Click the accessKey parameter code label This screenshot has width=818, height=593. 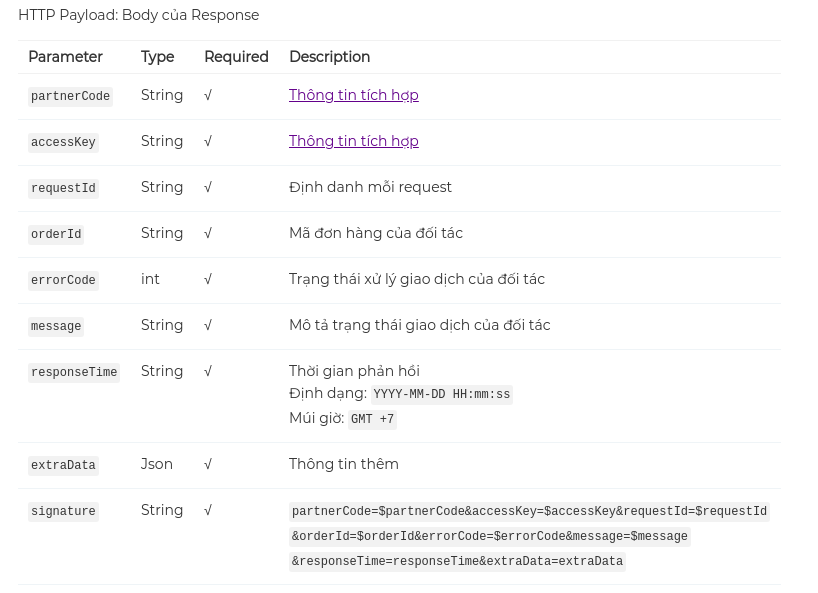click(63, 143)
